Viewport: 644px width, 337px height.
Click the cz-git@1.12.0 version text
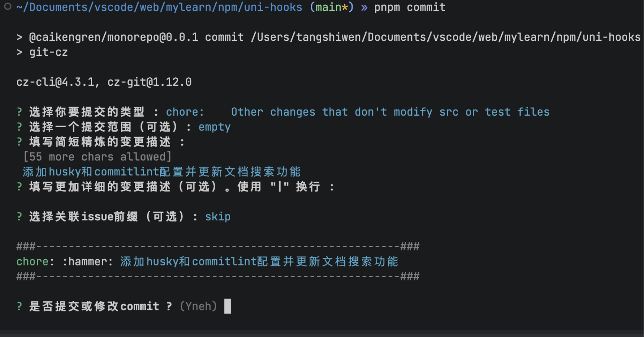pyautogui.click(x=149, y=82)
